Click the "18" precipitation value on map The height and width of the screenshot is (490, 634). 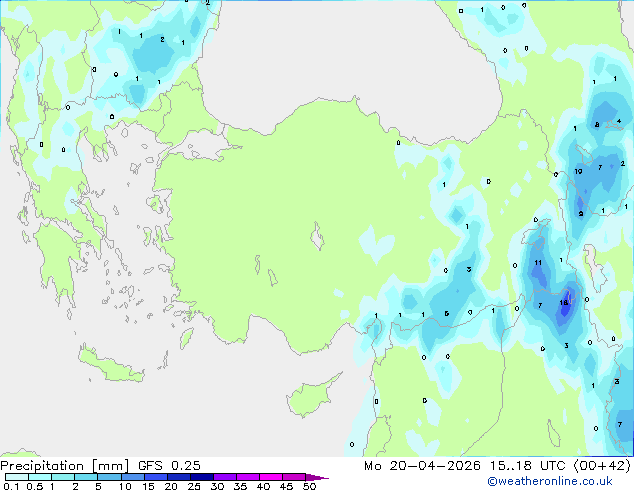[x=564, y=302]
